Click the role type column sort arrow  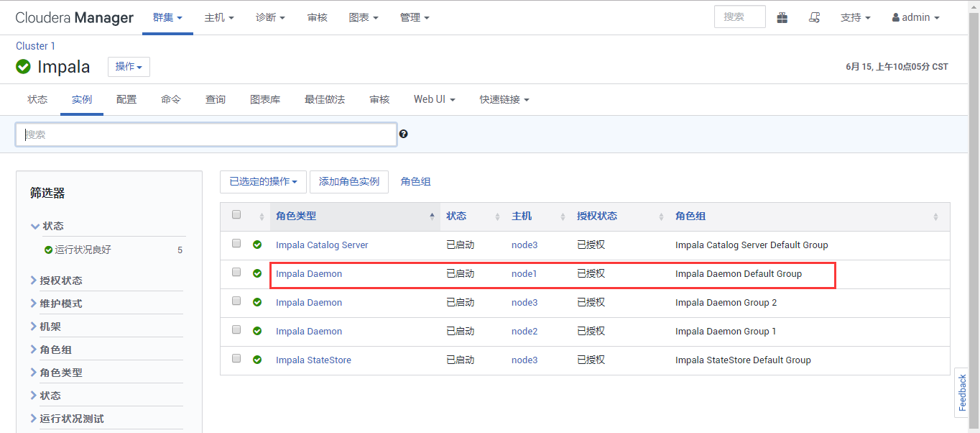click(432, 216)
